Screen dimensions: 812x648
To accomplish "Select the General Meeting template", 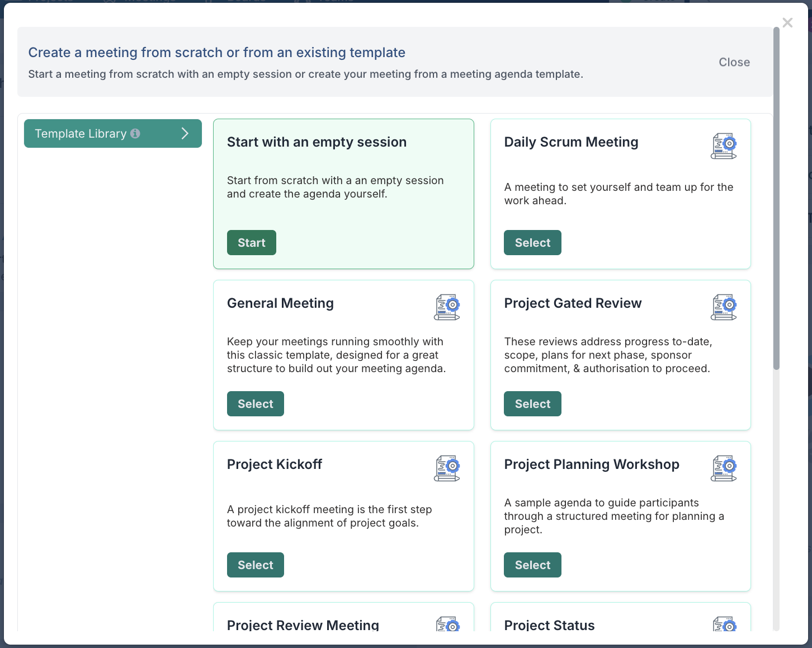I will click(x=255, y=404).
